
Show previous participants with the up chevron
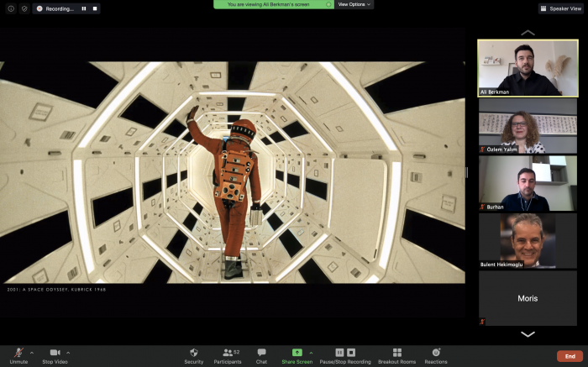pyautogui.click(x=528, y=33)
